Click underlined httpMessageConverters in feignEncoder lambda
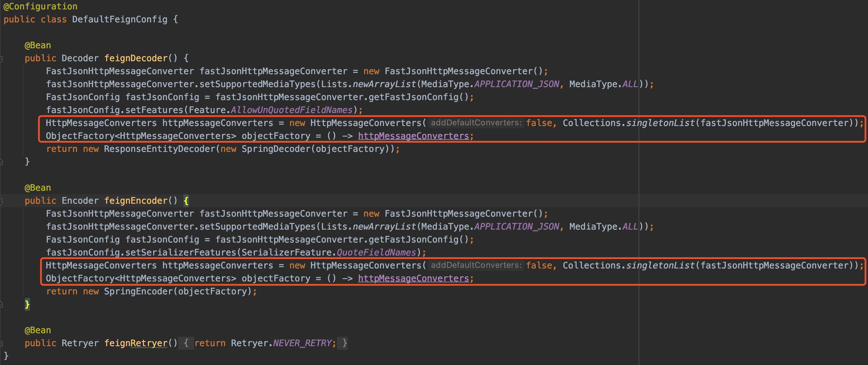Viewport: 868px width, 365px height. pyautogui.click(x=413, y=278)
